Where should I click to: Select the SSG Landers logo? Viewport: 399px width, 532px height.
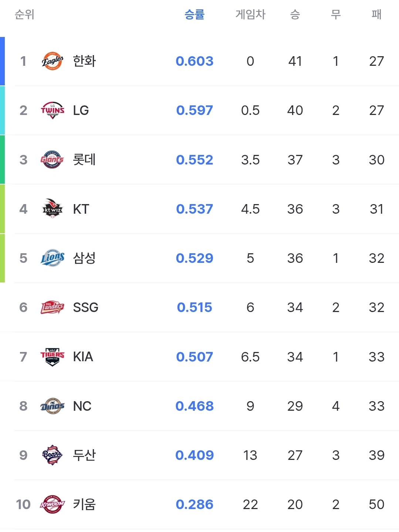tap(52, 307)
